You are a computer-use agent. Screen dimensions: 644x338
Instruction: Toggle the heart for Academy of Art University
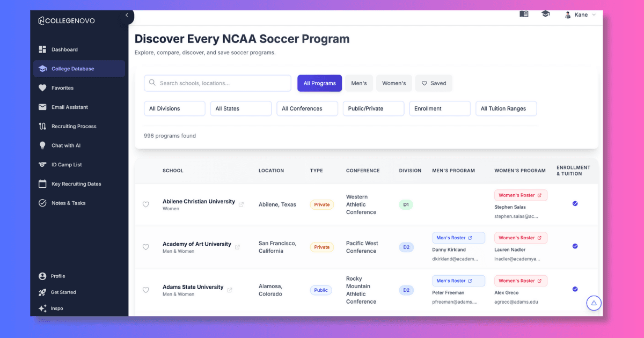[145, 247]
